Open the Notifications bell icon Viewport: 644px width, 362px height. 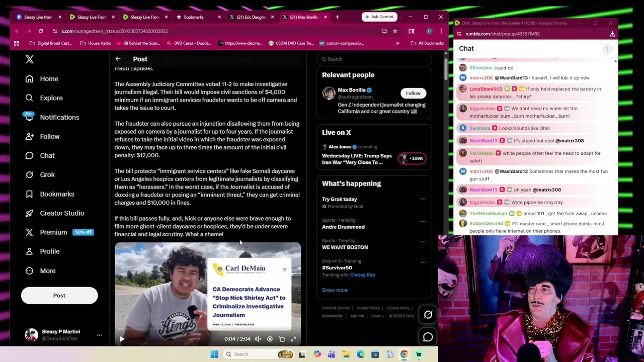pos(29,117)
